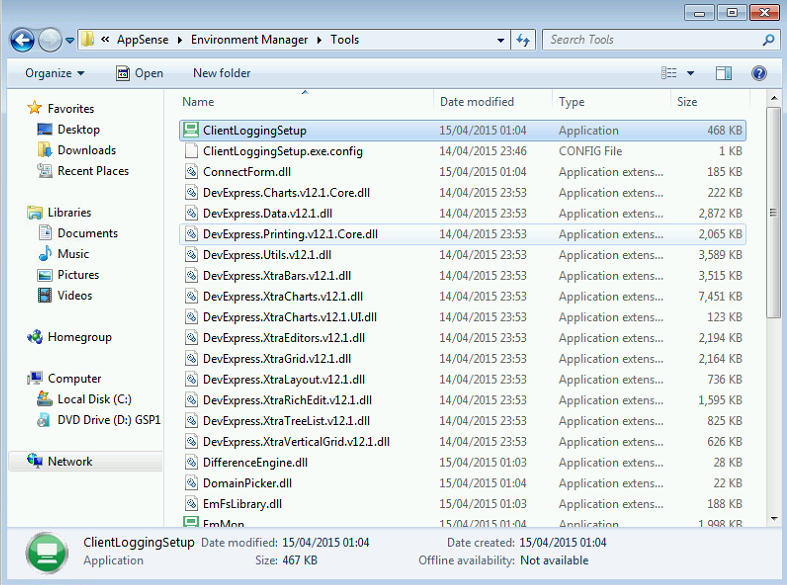Viewport: 787px width, 585px height.
Task: Click the DevExpress.XtraTreeList.v12.1.dll file icon
Action: (191, 421)
